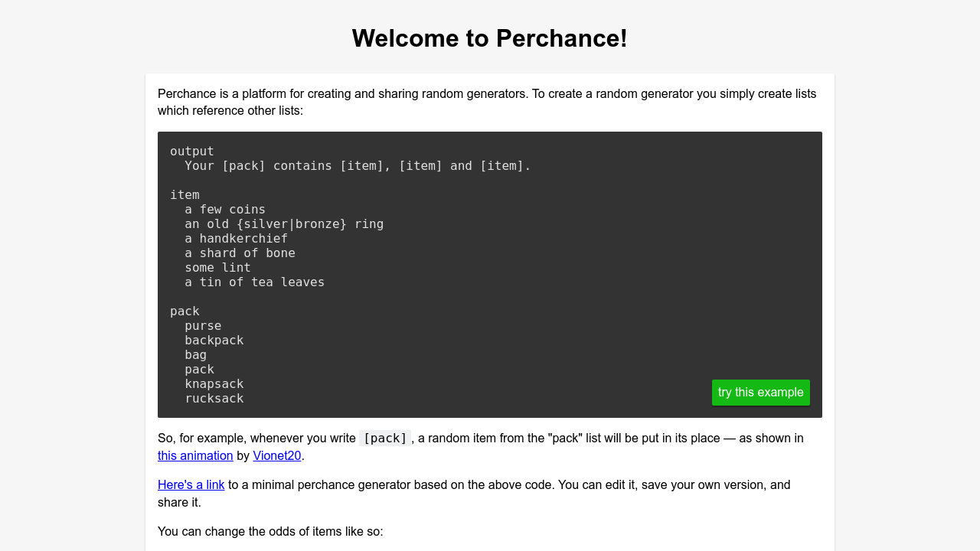Click the 'some lint' list entry
This screenshot has width=980, height=551.
click(217, 267)
